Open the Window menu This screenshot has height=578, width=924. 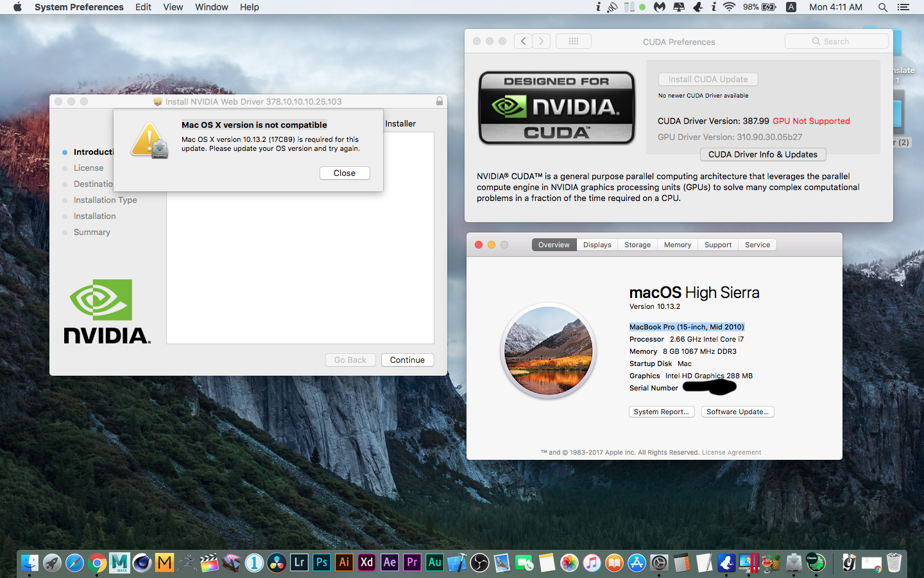(212, 7)
